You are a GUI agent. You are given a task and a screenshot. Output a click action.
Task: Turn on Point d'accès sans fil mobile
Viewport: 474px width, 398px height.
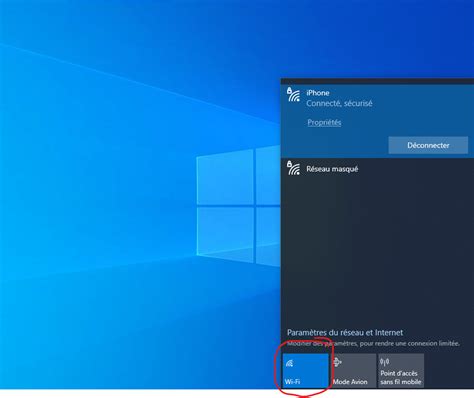401,371
